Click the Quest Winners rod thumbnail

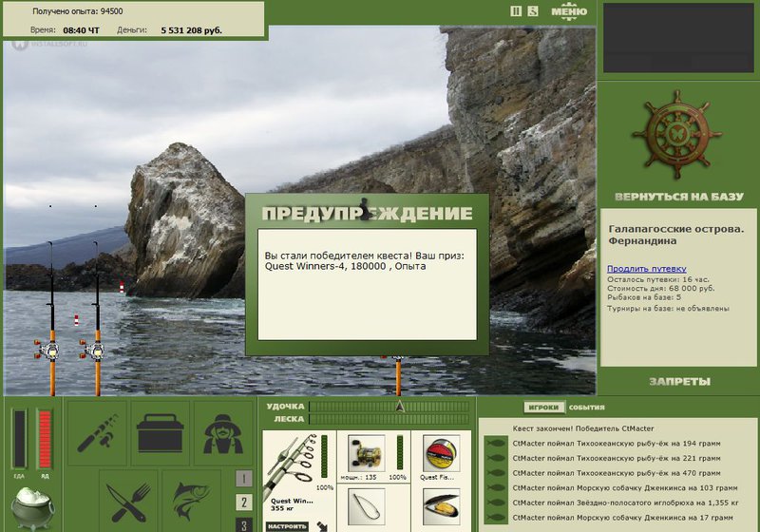coord(292,465)
